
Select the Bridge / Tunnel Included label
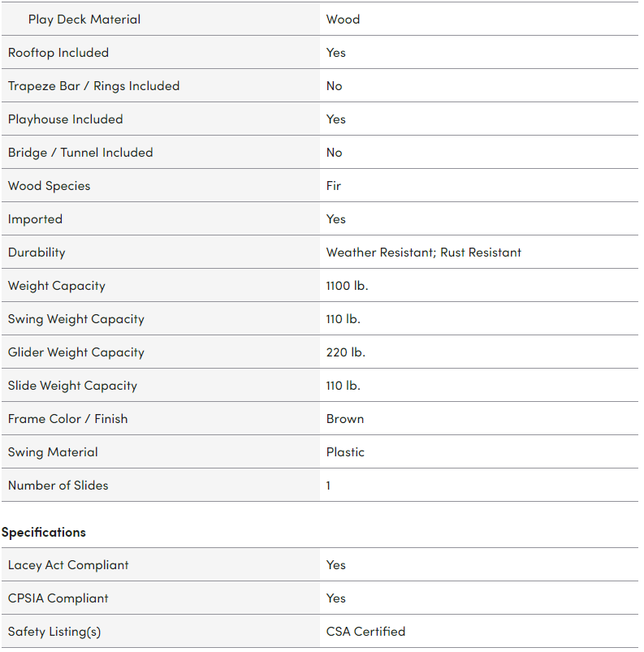click(x=80, y=153)
